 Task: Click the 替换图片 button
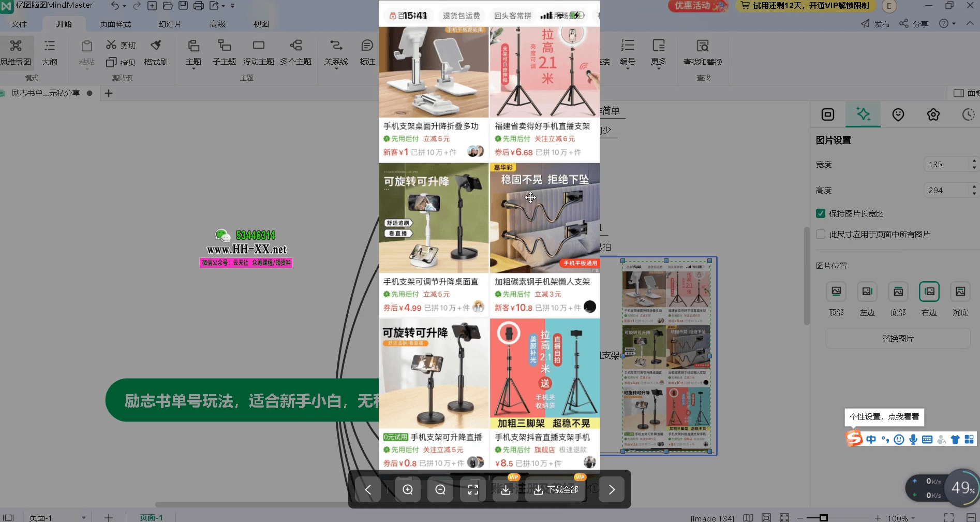[898, 338]
